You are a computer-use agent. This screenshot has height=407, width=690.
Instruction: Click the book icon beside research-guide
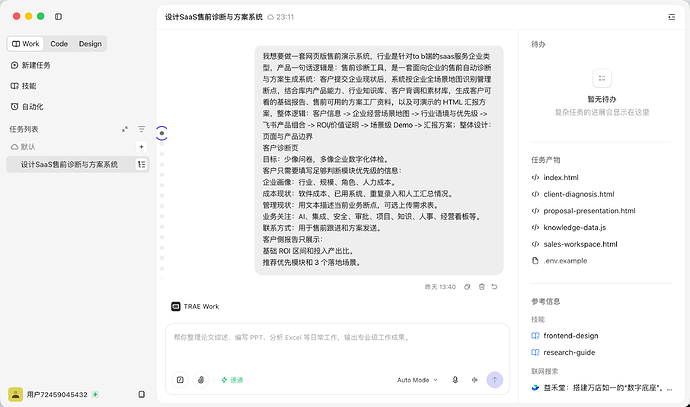pyautogui.click(x=535, y=352)
